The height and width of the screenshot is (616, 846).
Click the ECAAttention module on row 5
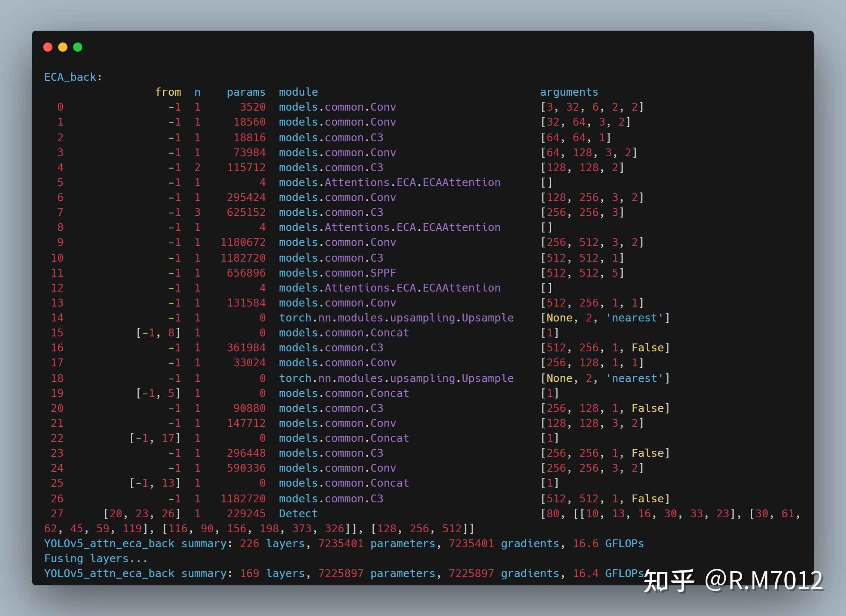tap(389, 182)
